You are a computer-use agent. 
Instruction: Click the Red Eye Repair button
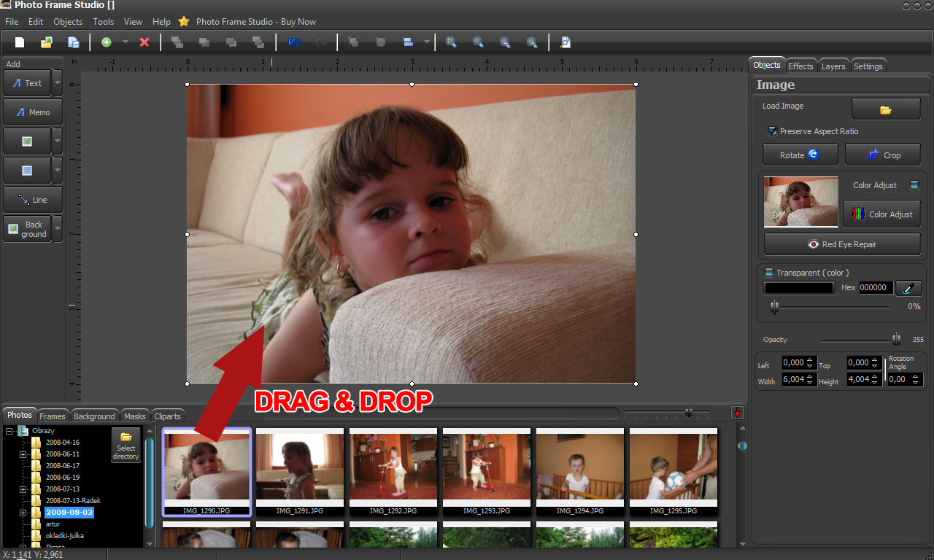841,244
